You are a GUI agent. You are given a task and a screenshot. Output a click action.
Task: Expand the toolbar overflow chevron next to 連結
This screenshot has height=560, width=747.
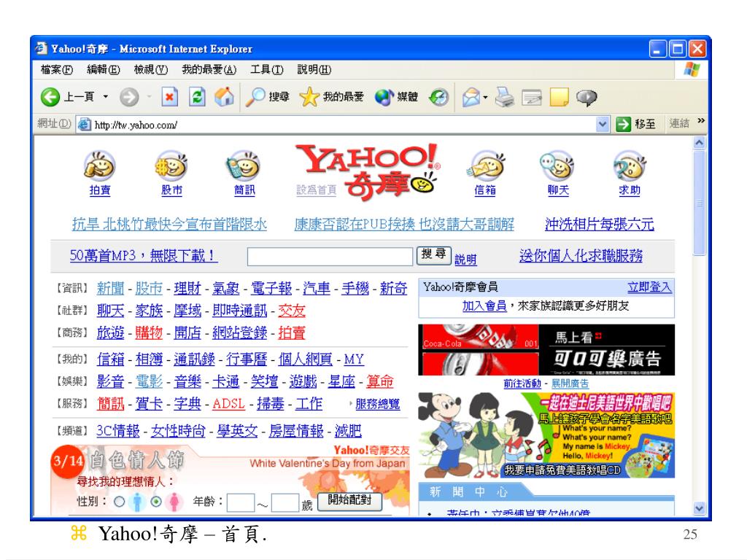[701, 121]
